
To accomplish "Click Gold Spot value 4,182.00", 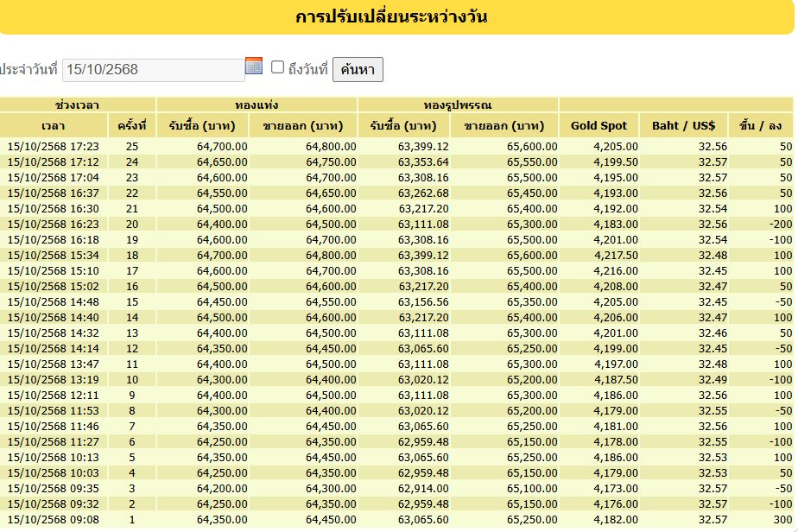I will (615, 519).
